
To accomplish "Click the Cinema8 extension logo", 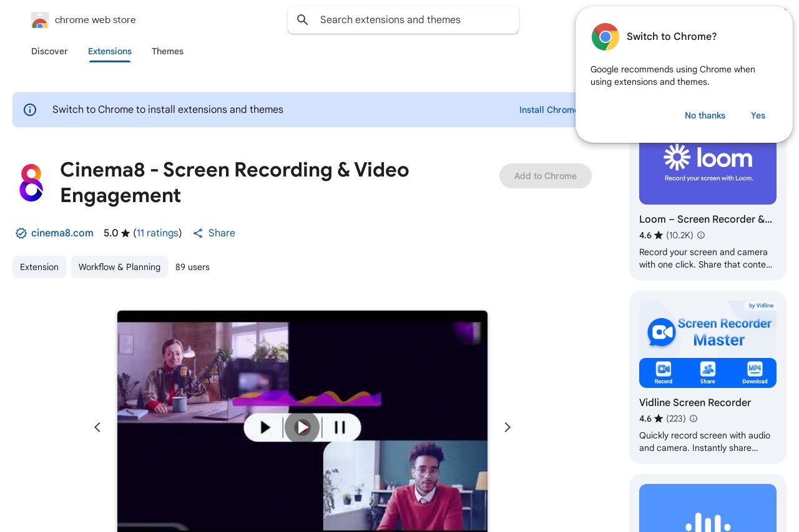I will click(31, 183).
